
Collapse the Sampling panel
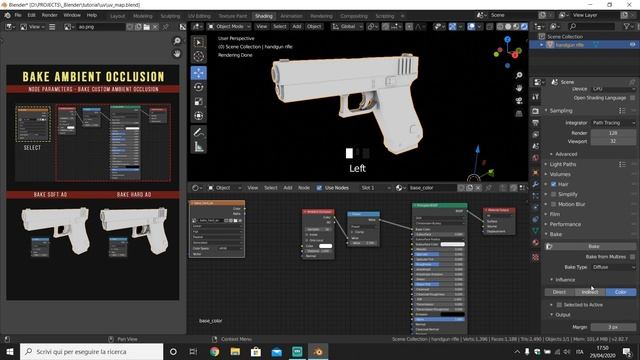[561, 111]
